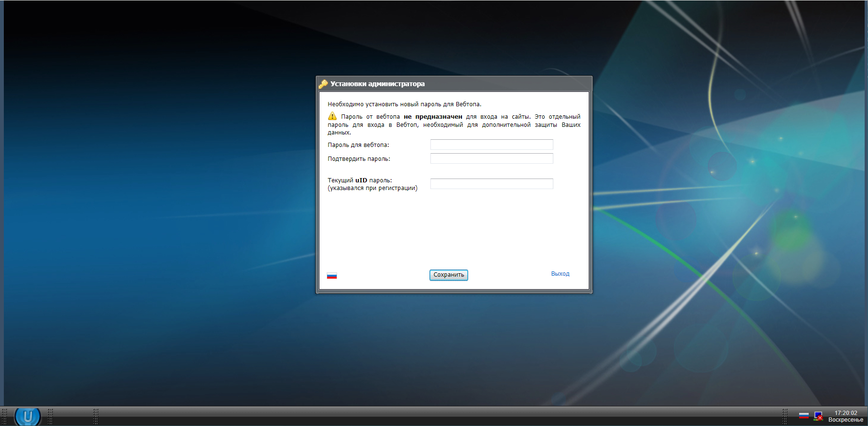Click the Пароль для вебтопа label text
The image size is (868, 426).
coord(358,145)
